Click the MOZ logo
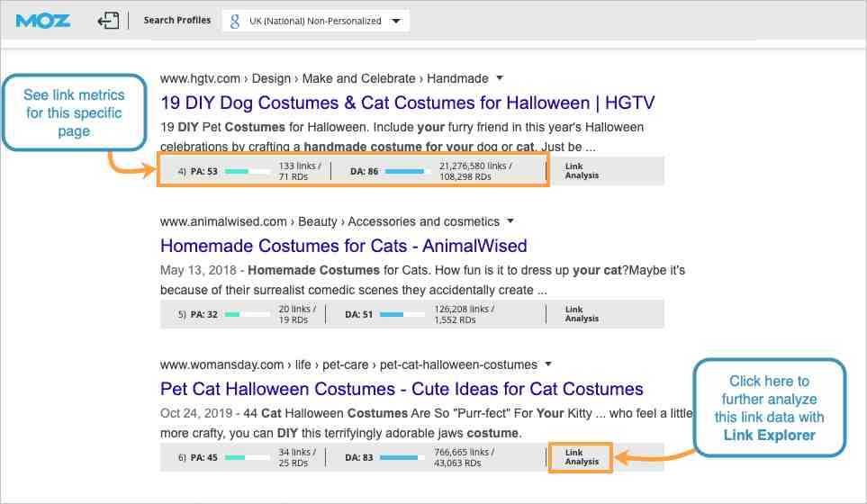The height and width of the screenshot is (504, 867). tap(43, 21)
